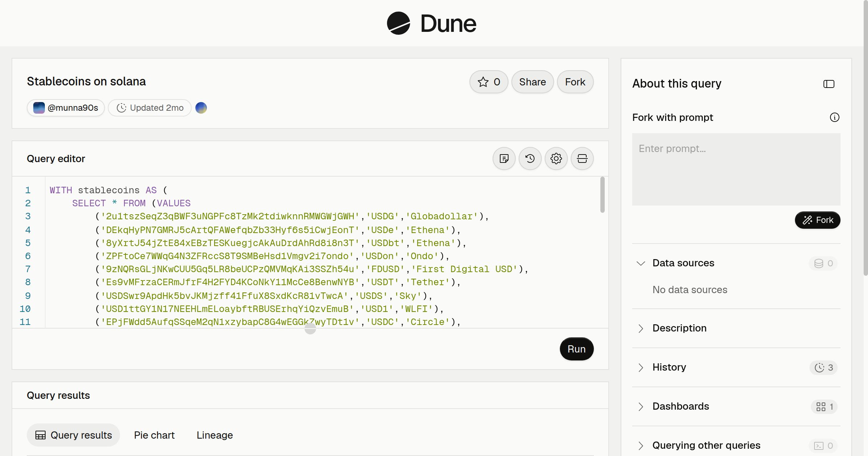Click the query editor vertical scrollbar
The height and width of the screenshot is (456, 868).
click(x=602, y=195)
